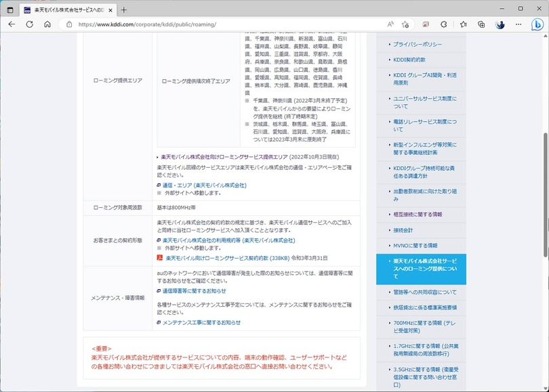Open a new browser tab
Image resolution: width=549 pixels, height=392 pixels.
tap(123, 9)
